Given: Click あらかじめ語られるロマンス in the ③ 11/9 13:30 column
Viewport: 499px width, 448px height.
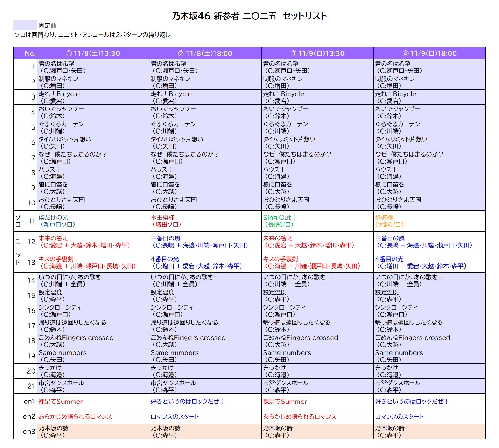Looking at the screenshot, I should click(318, 416).
